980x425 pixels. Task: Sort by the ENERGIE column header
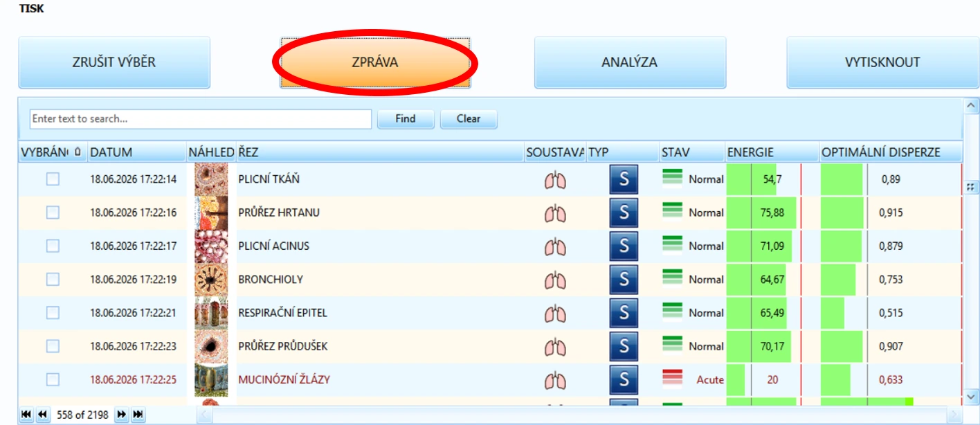[x=772, y=152]
